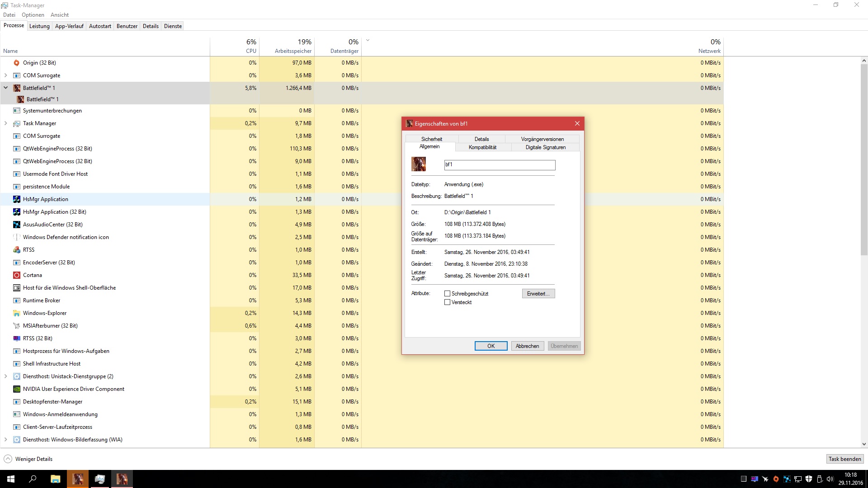The width and height of the screenshot is (868, 488).
Task: Expand the first COM Surrogate process
Action: point(6,75)
